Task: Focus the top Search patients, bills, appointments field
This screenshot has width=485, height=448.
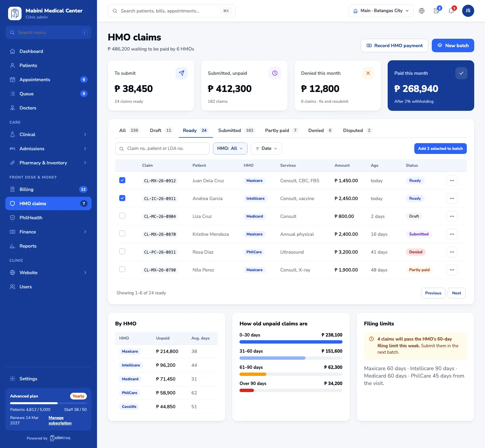Action: [172, 11]
